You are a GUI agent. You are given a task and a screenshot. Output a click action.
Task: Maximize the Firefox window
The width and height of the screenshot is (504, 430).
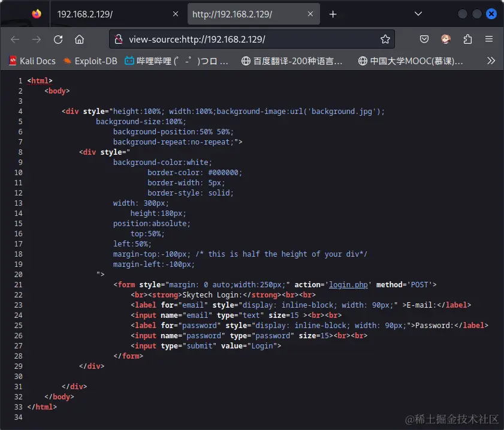(x=476, y=14)
